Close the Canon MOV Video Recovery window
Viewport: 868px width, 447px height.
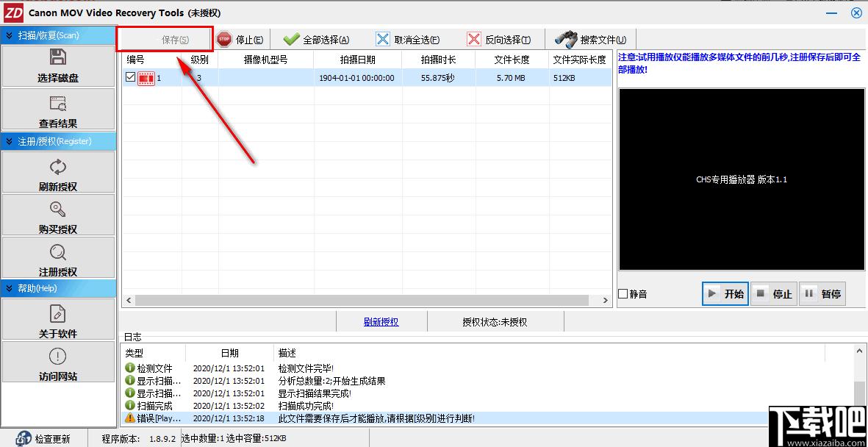point(856,12)
